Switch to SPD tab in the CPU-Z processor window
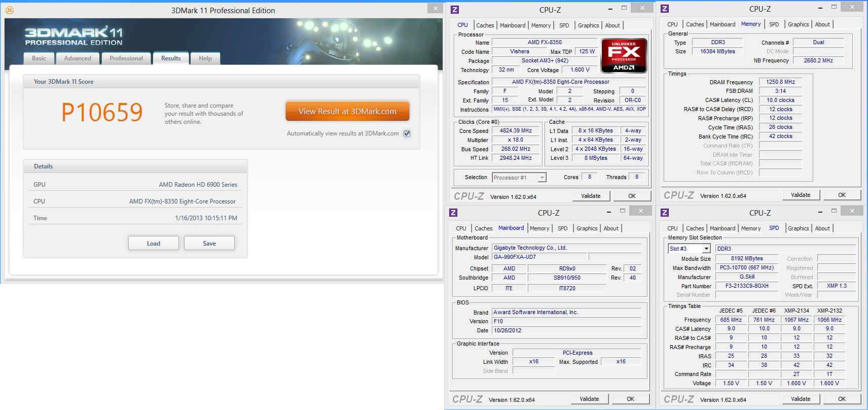The height and width of the screenshot is (410, 868). pos(564,25)
